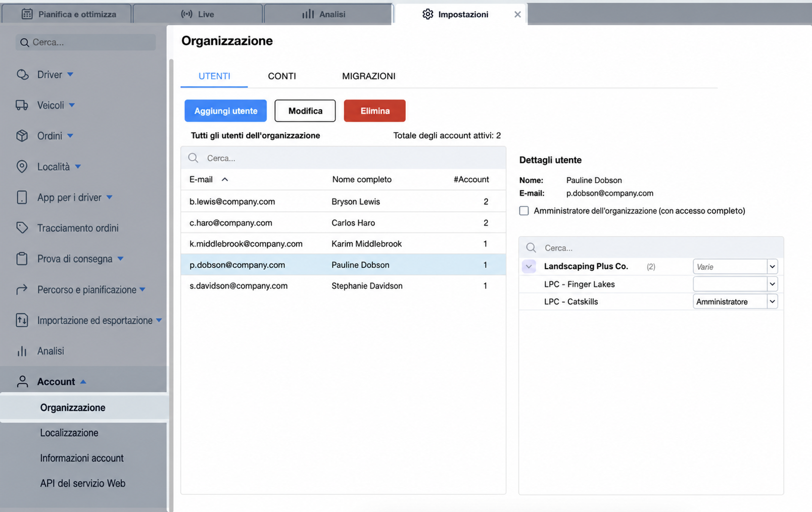Click the sidebar Cerca search field
Image resolution: width=812 pixels, height=512 pixels.
[x=85, y=42]
